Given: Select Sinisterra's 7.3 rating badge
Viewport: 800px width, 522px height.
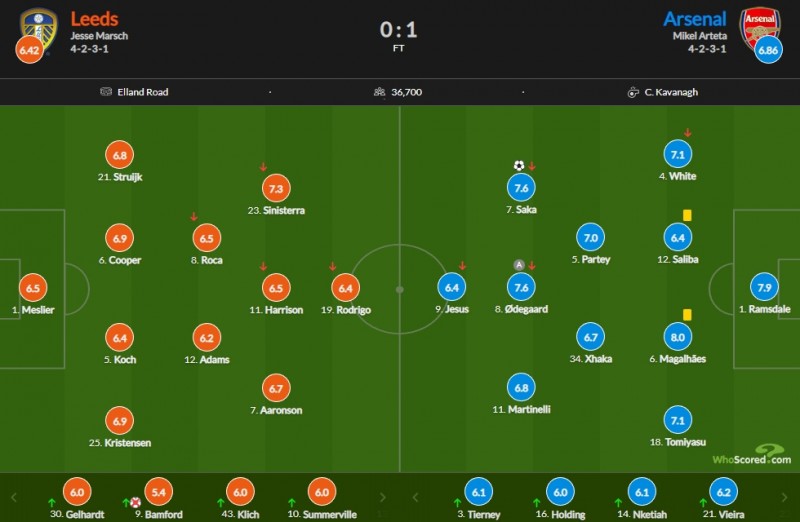Looking at the screenshot, I should pyautogui.click(x=276, y=188).
